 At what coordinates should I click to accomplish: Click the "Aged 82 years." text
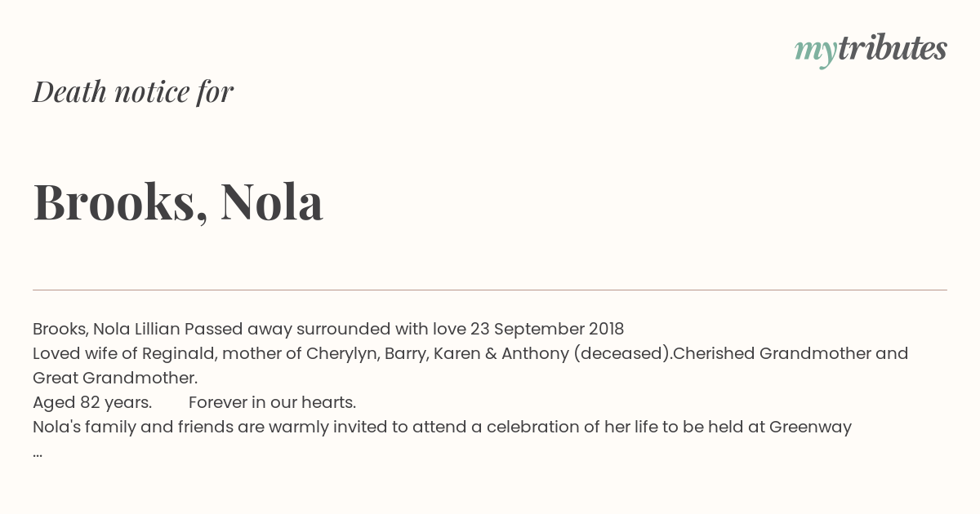(x=92, y=402)
